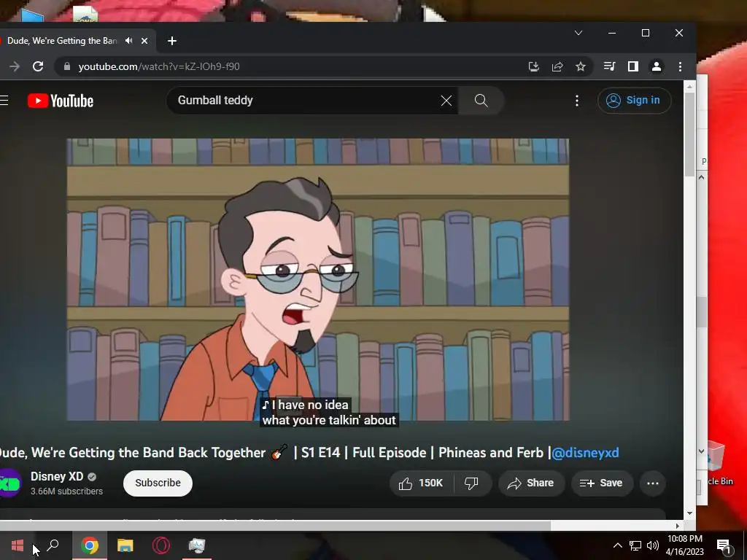Open Chrome media controls icon
747x560 pixels.
tap(609, 66)
